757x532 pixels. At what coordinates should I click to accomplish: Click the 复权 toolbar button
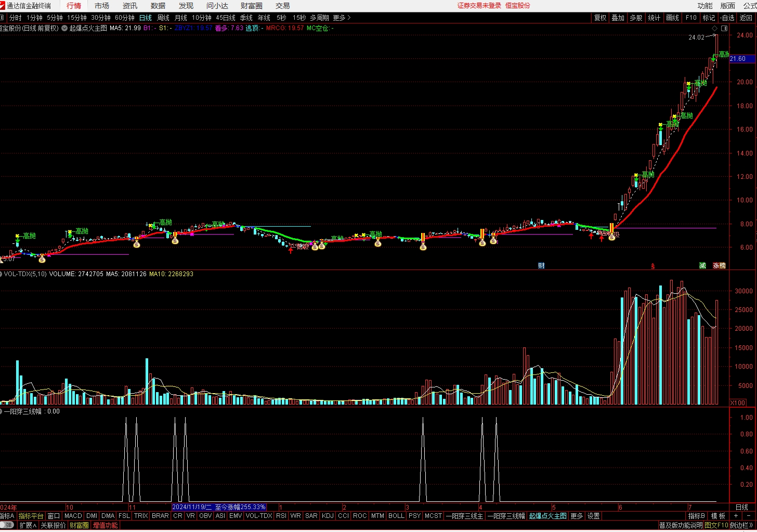point(601,18)
